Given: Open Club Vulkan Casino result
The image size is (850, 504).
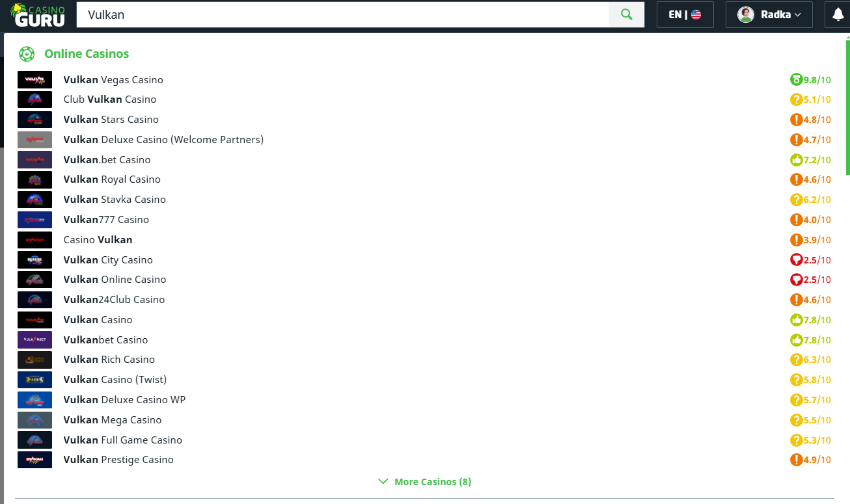Looking at the screenshot, I should click(110, 99).
